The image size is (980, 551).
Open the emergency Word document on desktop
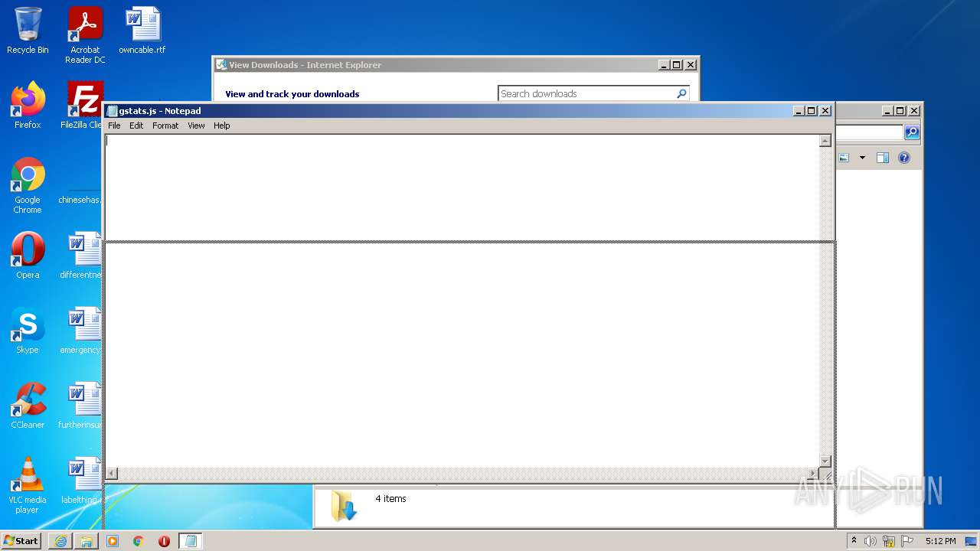[83, 331]
